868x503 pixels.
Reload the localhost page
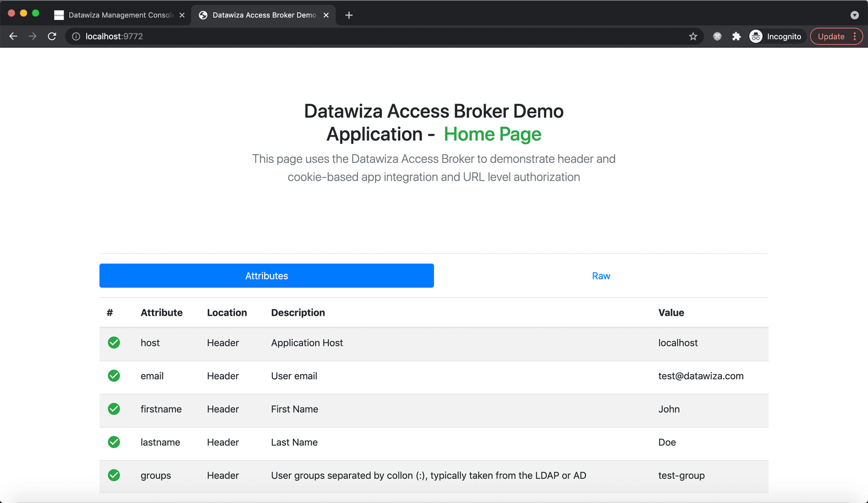point(52,36)
